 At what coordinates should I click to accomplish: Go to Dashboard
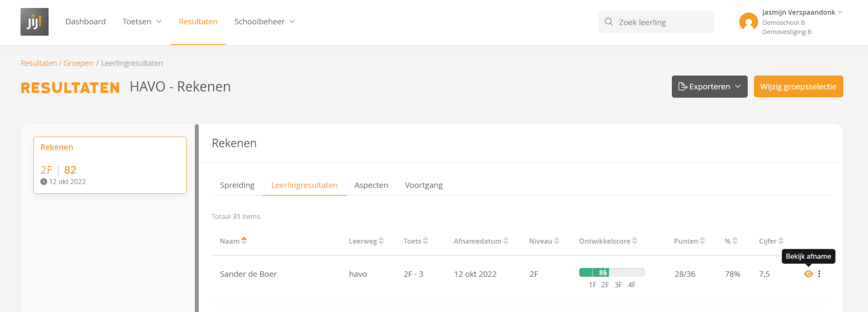[x=85, y=22]
